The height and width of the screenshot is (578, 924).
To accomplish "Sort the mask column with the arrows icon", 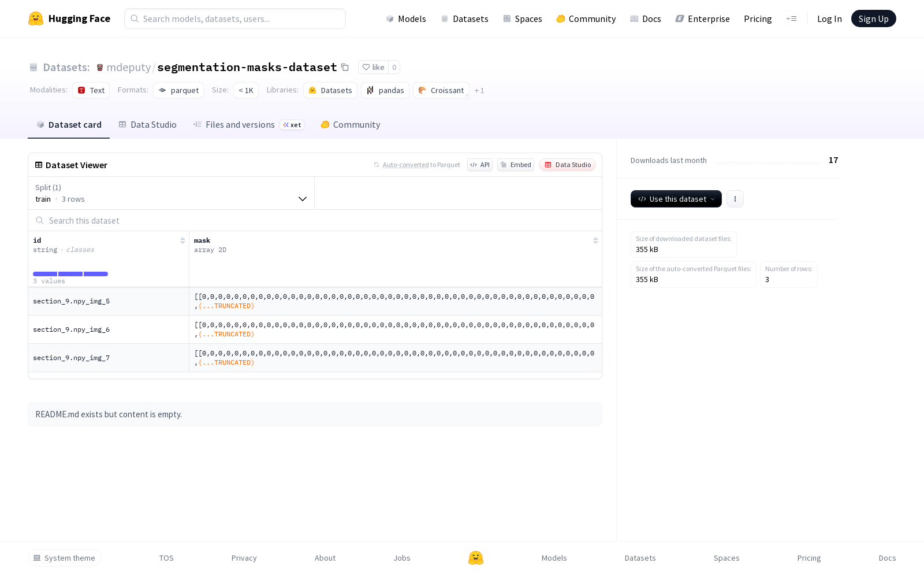I will (595, 240).
